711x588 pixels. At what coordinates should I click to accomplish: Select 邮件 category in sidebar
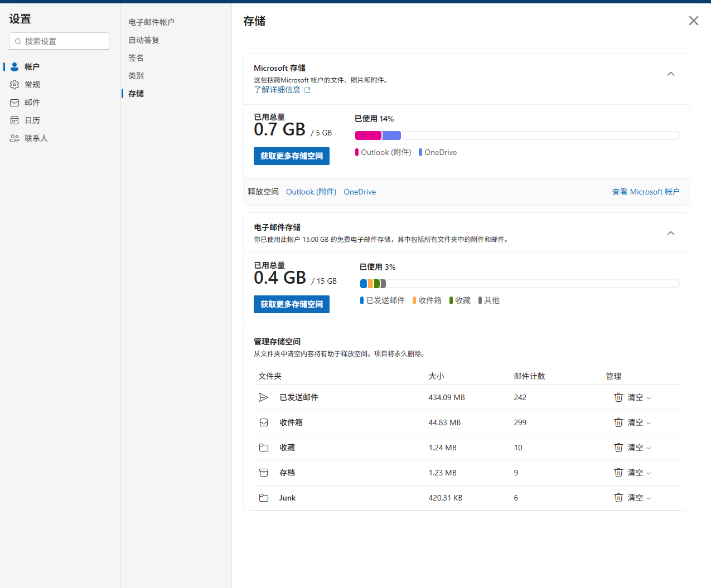[x=32, y=103]
